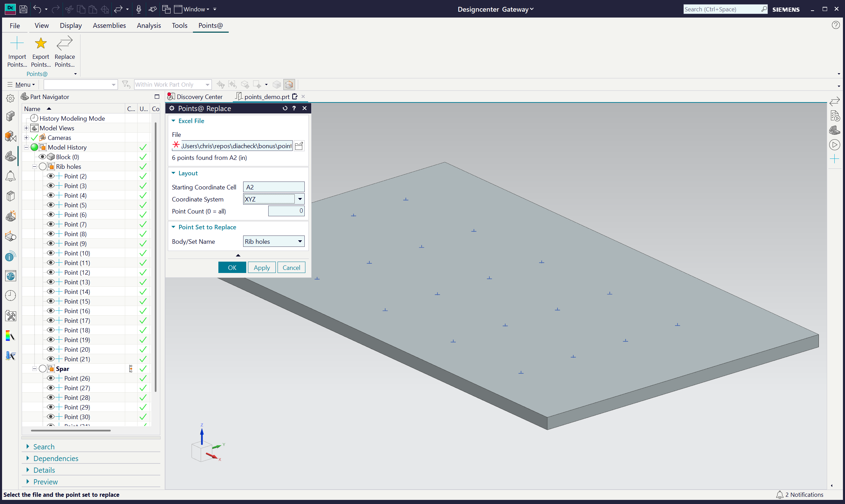
Task: Expand the Model Views tree node
Action: 26,128
